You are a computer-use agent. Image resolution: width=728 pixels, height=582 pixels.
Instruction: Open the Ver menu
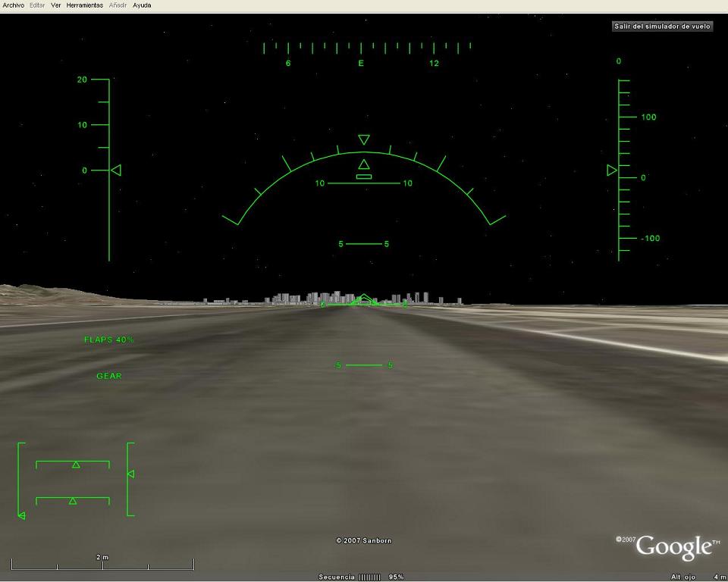click(x=56, y=5)
